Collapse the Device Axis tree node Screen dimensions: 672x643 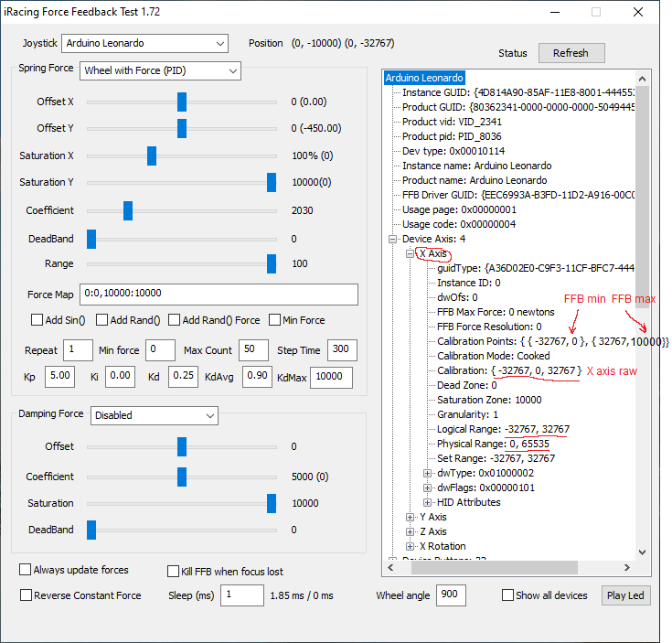point(392,240)
